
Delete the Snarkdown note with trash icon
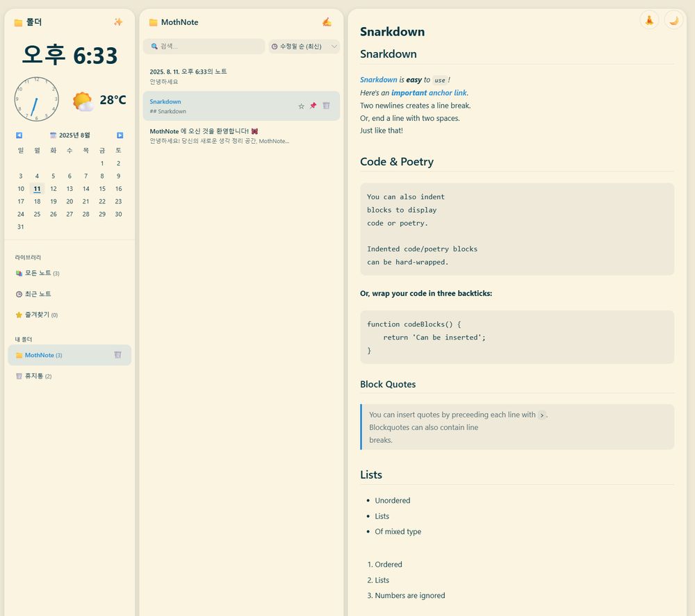(326, 106)
